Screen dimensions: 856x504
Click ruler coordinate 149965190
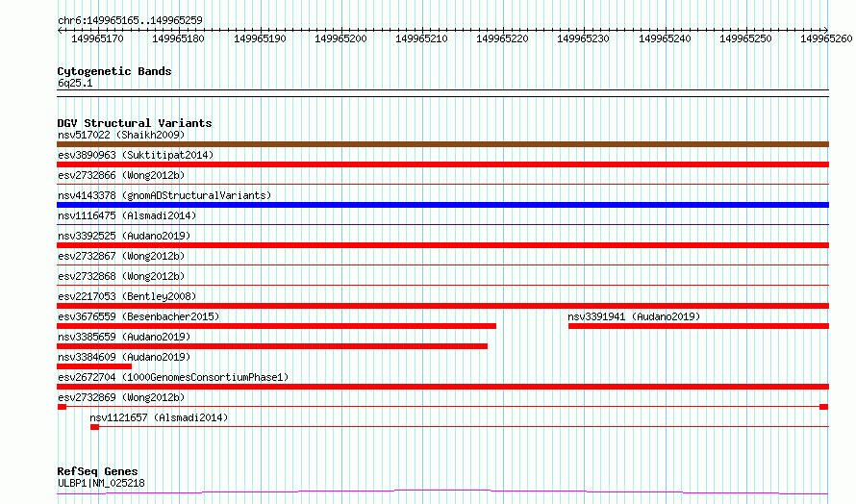click(260, 38)
